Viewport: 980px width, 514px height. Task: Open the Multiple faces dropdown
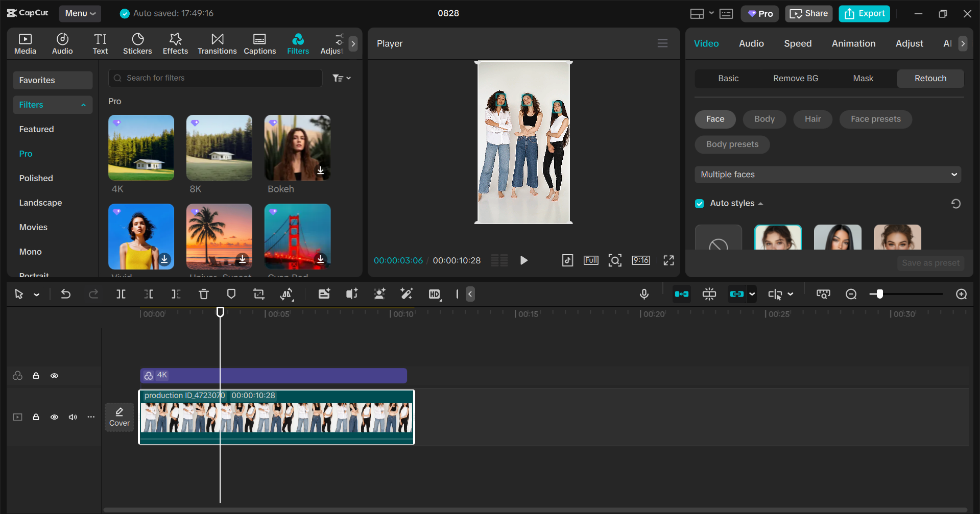(827, 175)
